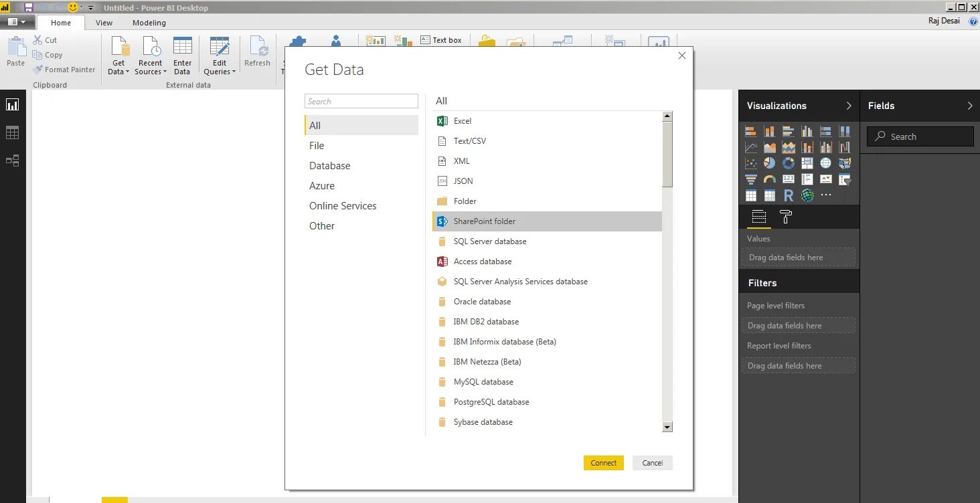Image resolution: width=980 pixels, height=503 pixels.
Task: Select the 100% stacked bar chart visualization
Action: click(x=826, y=131)
